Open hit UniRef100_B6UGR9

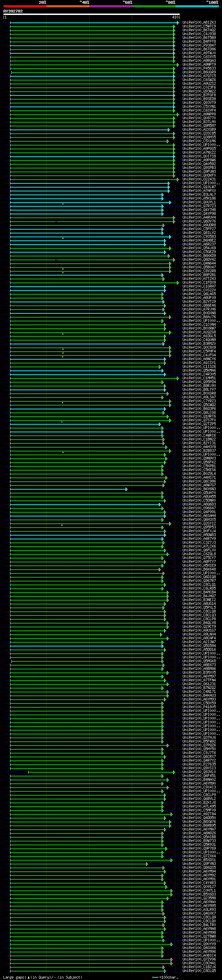(x=199, y=72)
